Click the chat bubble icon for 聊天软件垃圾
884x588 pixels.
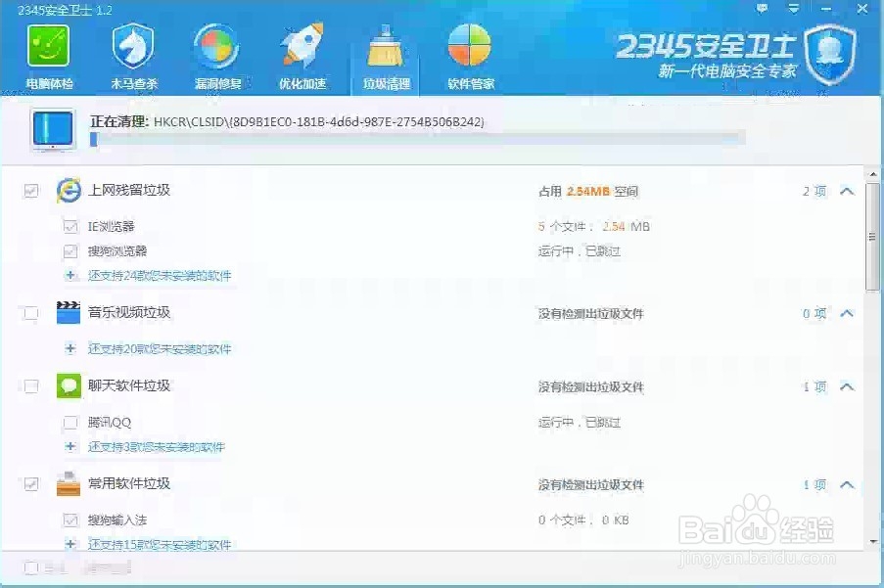[x=69, y=386]
